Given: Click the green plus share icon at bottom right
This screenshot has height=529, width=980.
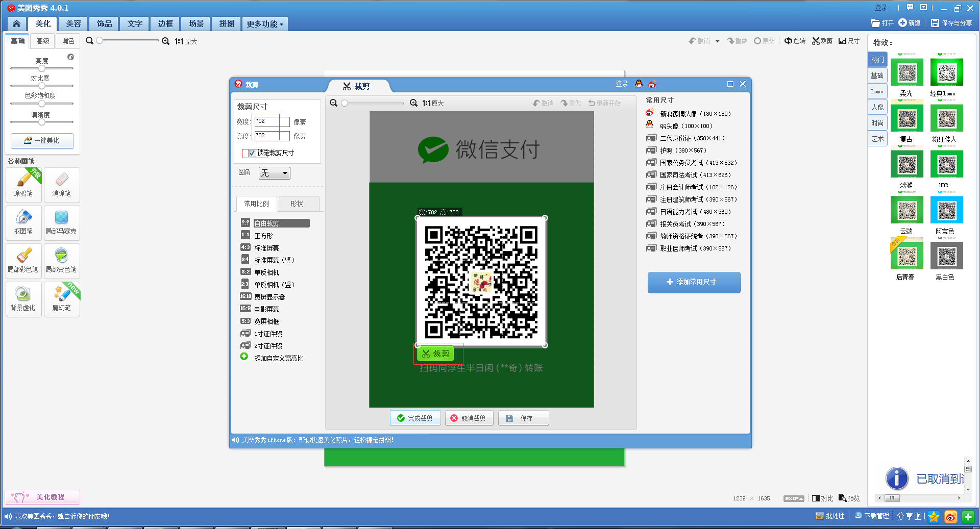Looking at the screenshot, I should coord(968,517).
